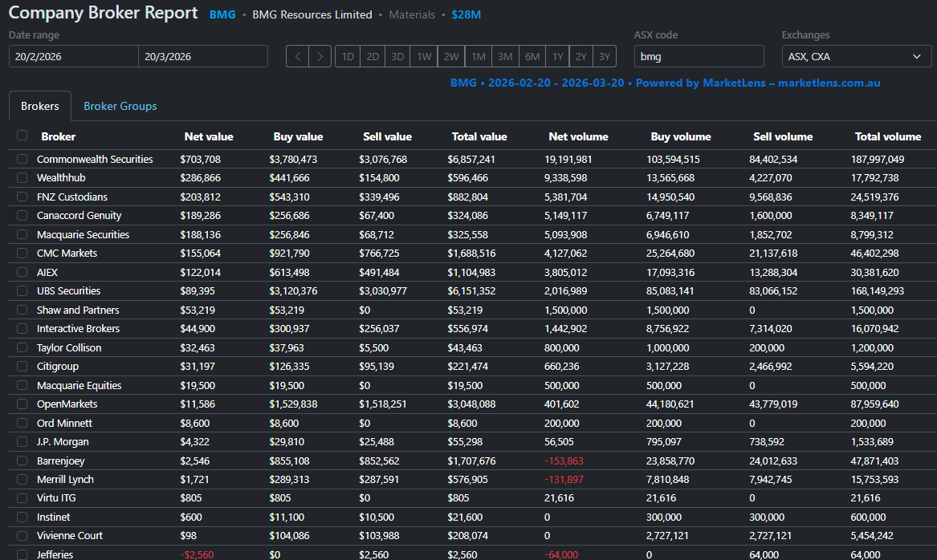Check the Shaw and Partners row checkbox
The height and width of the screenshot is (560, 937).
(x=22, y=310)
